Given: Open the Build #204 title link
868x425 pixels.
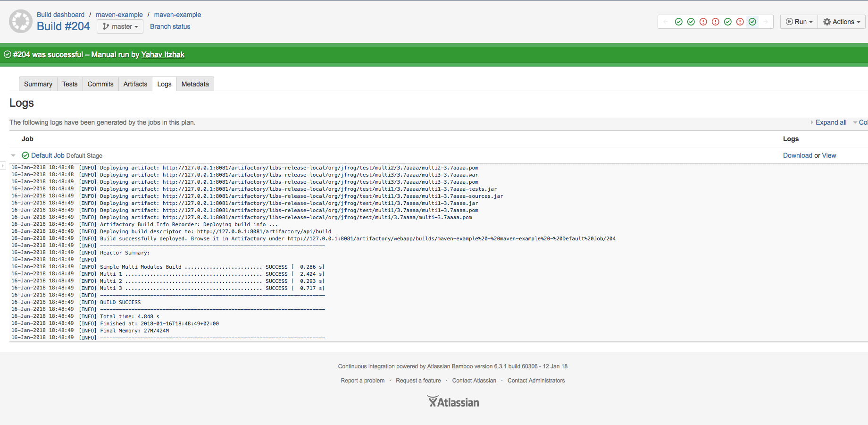Looking at the screenshot, I should [x=63, y=26].
